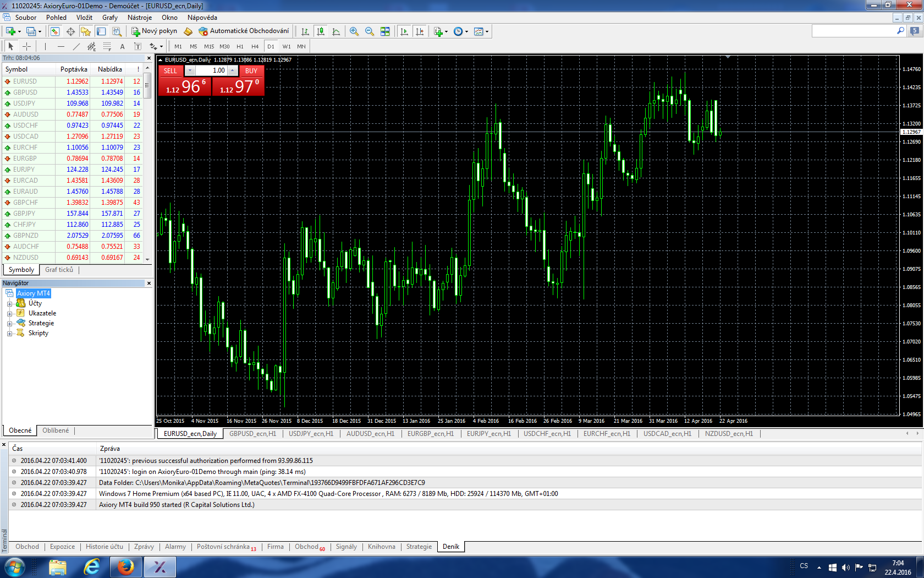Toggle the Data Window crosshair-circle icon
Viewport: 924px width, 578px height.
(x=70, y=31)
